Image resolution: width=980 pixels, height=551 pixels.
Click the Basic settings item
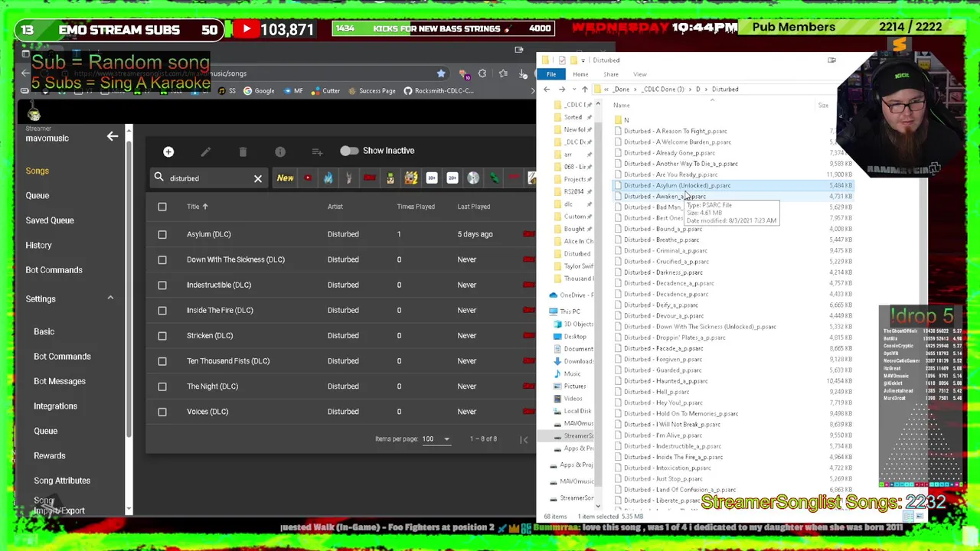44,331
